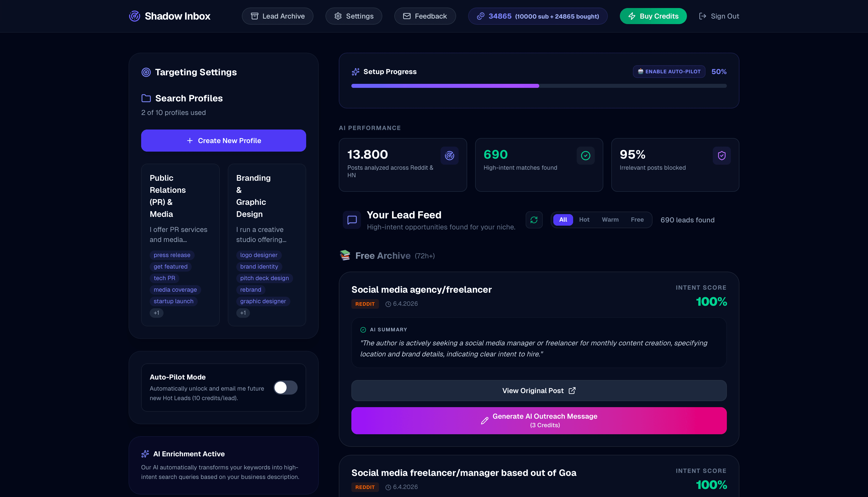Click the Targeting Settings target icon
The width and height of the screenshot is (868, 497).
tap(146, 72)
